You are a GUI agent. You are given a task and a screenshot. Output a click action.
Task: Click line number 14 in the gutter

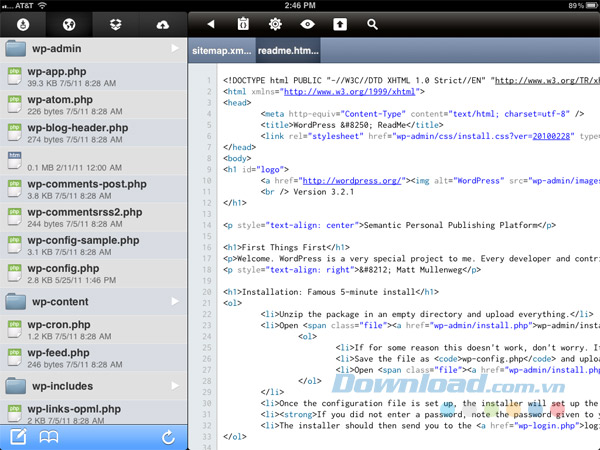tap(207, 225)
